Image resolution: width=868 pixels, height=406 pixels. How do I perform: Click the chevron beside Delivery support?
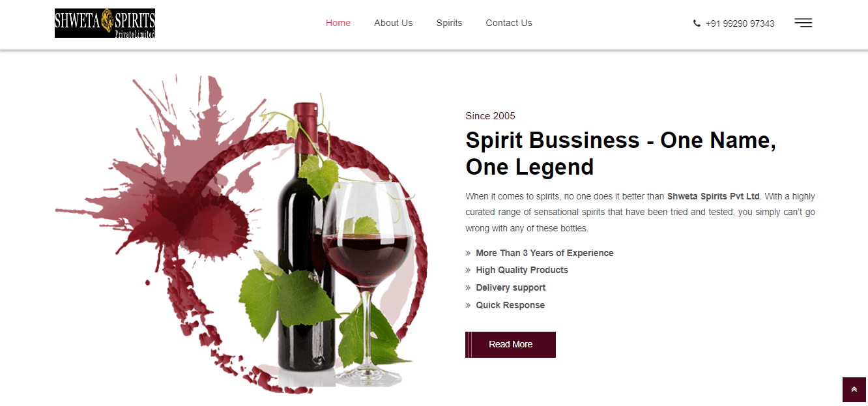click(x=468, y=288)
